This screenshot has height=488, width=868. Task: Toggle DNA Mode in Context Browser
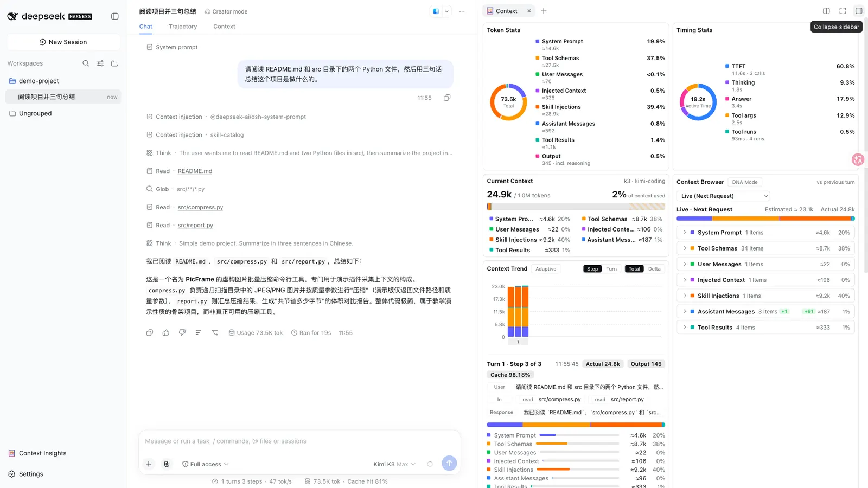point(744,182)
